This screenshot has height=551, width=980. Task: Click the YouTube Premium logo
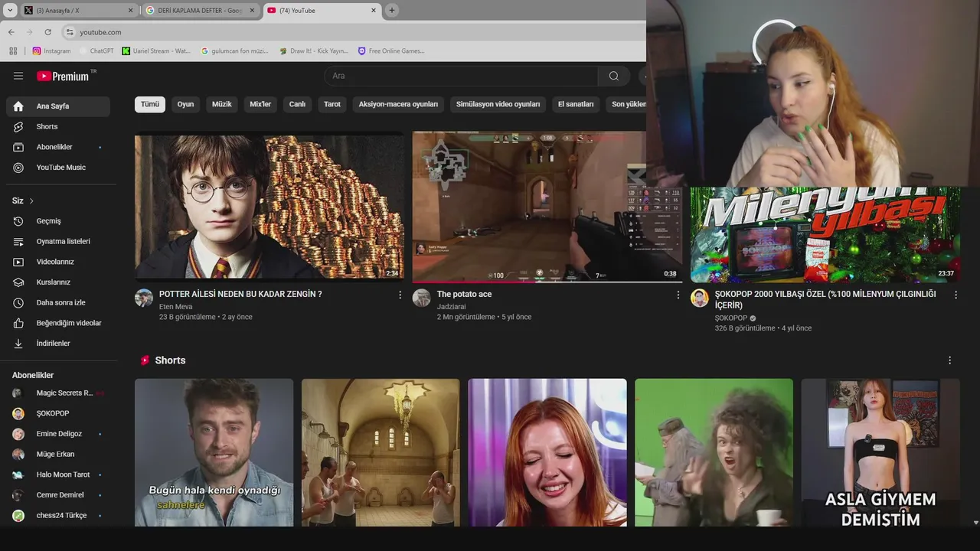click(64, 76)
